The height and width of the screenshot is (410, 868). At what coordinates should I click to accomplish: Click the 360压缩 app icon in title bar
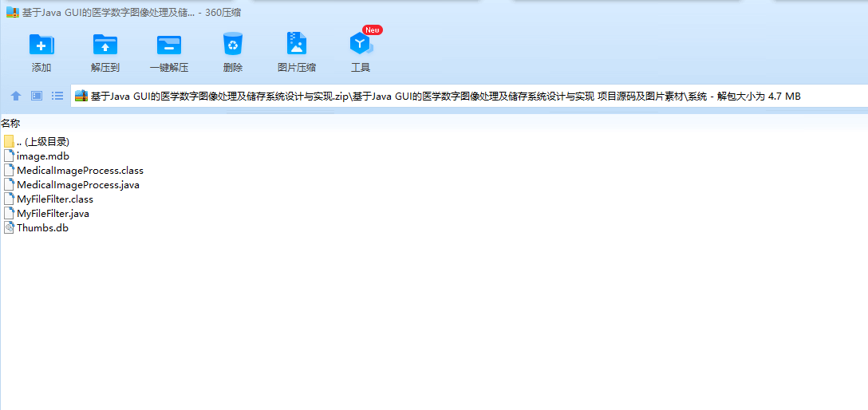pos(13,12)
